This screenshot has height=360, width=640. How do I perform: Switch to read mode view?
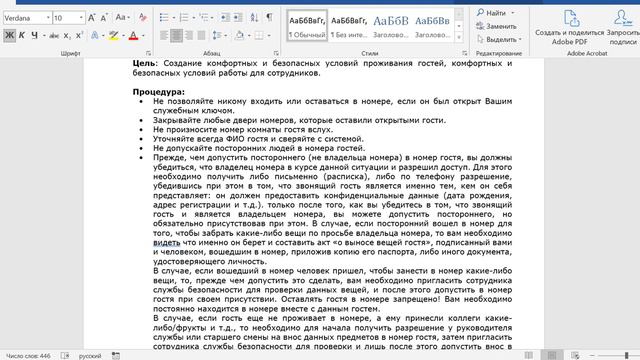click(529, 356)
